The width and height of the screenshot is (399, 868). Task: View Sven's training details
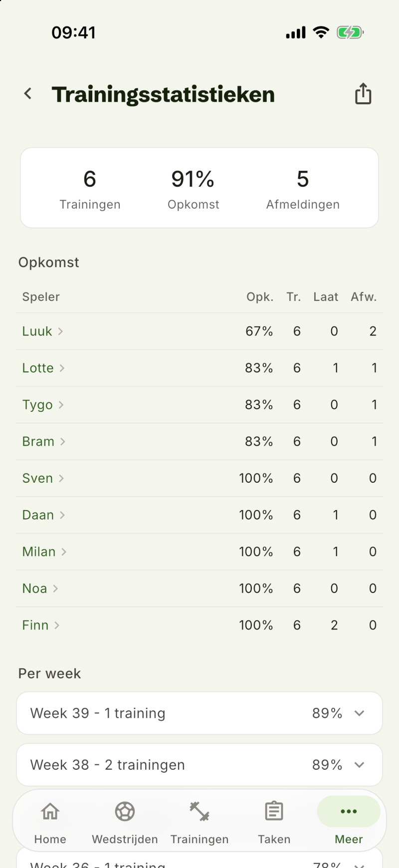tap(199, 478)
